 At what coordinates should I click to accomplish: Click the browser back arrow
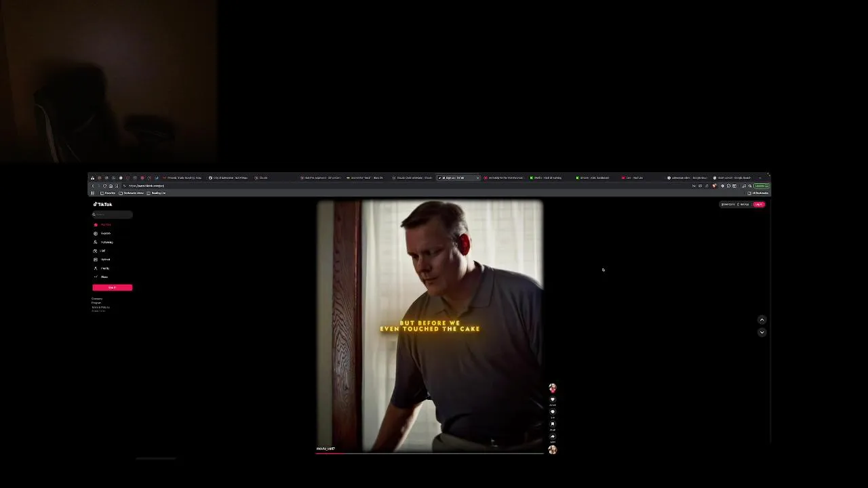tap(93, 186)
